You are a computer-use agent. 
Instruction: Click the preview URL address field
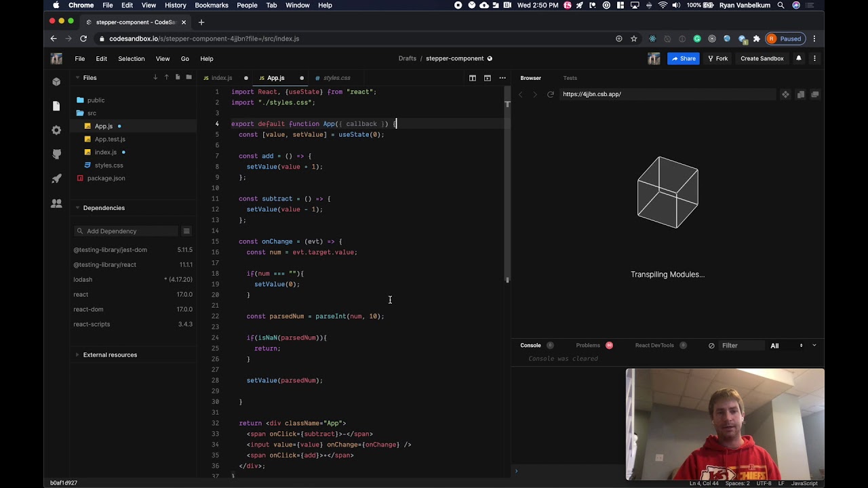pyautogui.click(x=668, y=94)
